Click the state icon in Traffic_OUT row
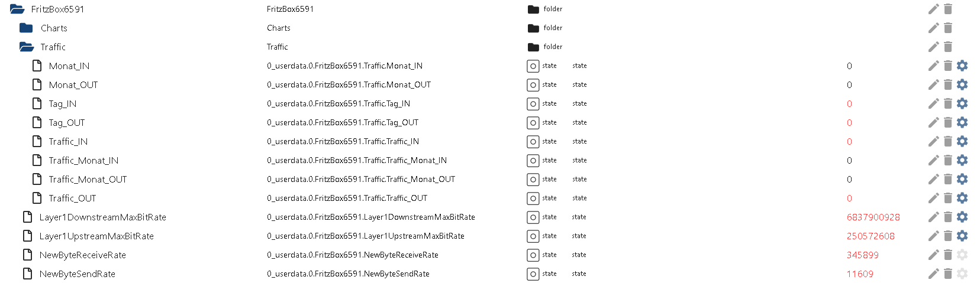Viewport: 980px width, 283px height. pos(533,198)
